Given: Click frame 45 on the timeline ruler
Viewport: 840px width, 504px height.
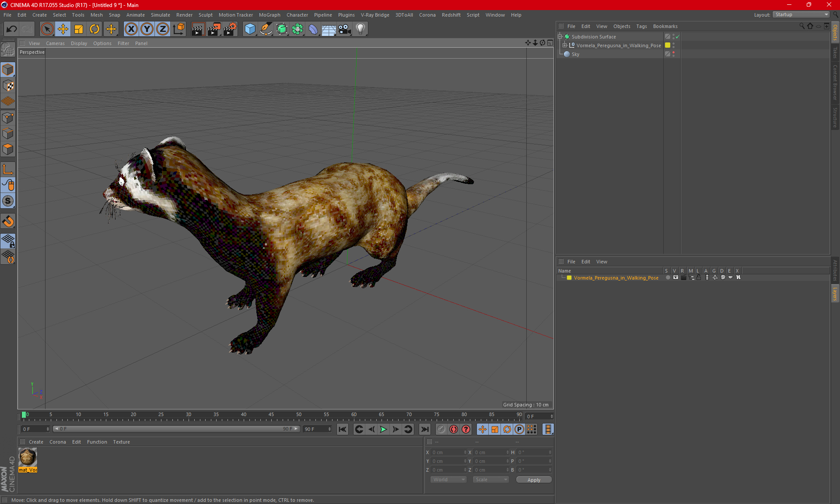Looking at the screenshot, I should [x=271, y=416].
